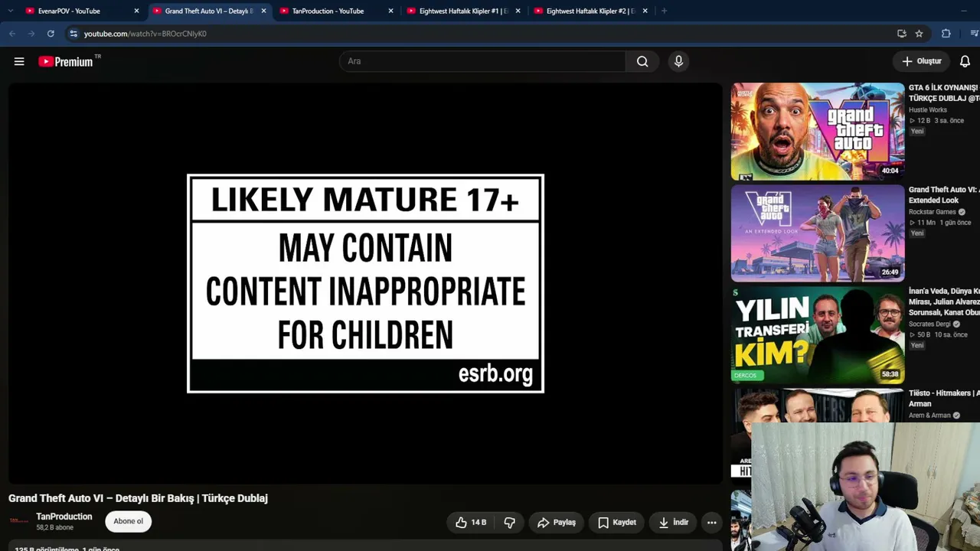The width and height of the screenshot is (980, 551).
Task: Open the Yılın Transferi Kim thumbnail
Action: (818, 335)
